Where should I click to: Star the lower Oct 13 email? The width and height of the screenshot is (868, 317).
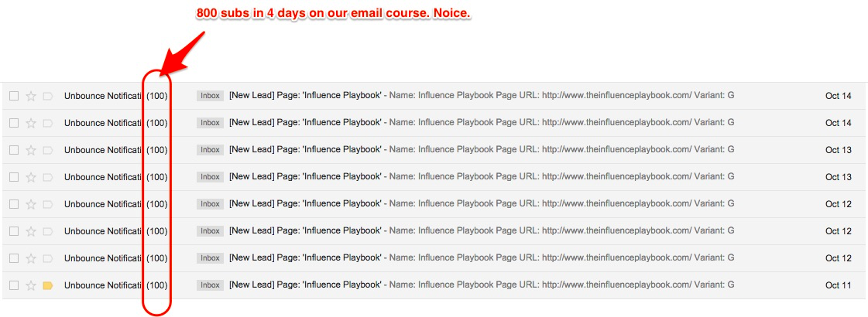[x=31, y=177]
